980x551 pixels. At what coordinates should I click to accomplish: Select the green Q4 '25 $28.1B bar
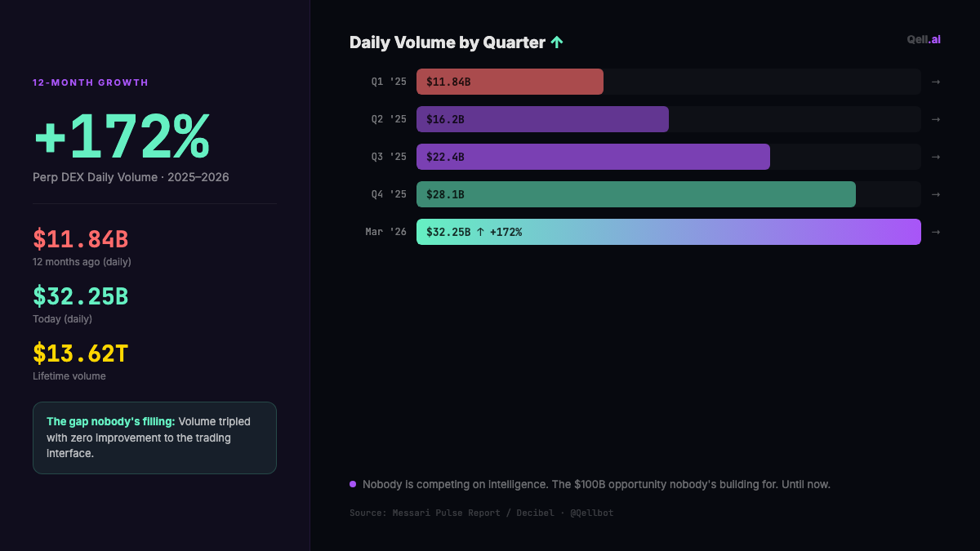pos(635,194)
